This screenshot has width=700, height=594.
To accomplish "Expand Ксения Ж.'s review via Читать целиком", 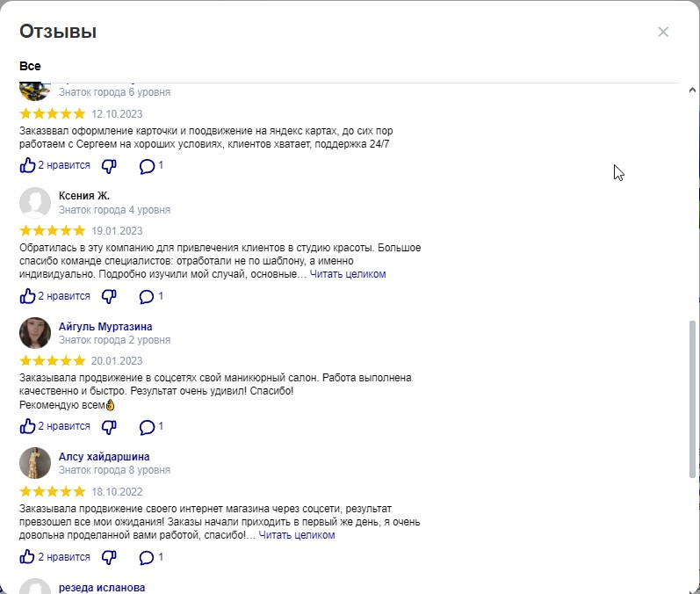I will pyautogui.click(x=348, y=274).
